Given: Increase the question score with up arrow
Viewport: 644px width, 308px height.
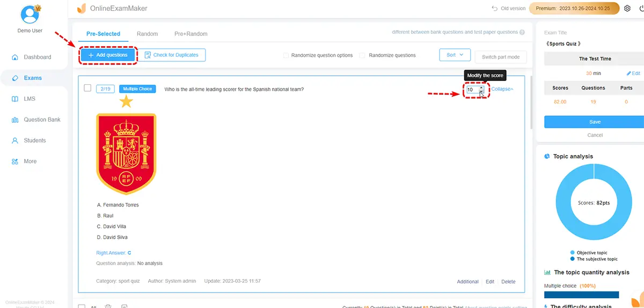Looking at the screenshot, I should [x=481, y=87].
